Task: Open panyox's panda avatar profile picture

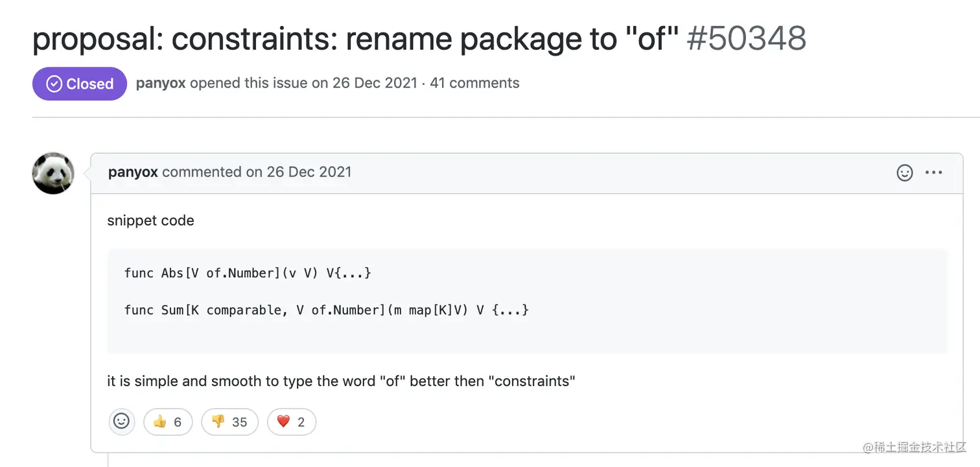Action: click(x=53, y=173)
